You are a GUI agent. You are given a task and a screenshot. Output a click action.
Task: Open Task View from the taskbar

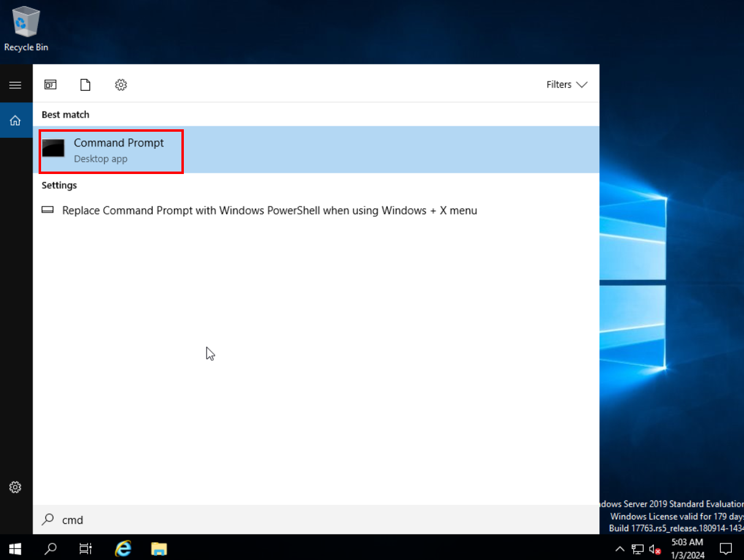[x=86, y=548]
